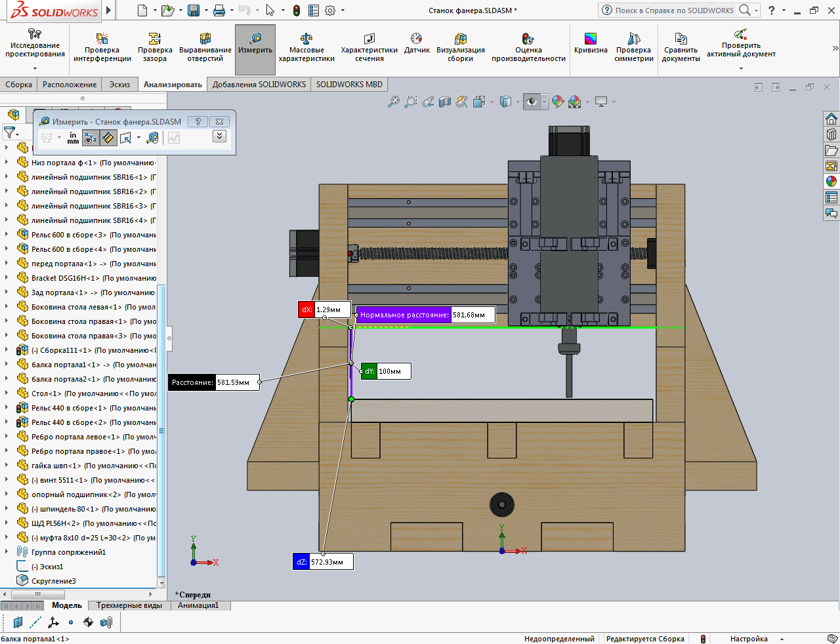The width and height of the screenshot is (840, 644).
Task: Open the Анимация1 bottom tab
Action: pyautogui.click(x=198, y=605)
